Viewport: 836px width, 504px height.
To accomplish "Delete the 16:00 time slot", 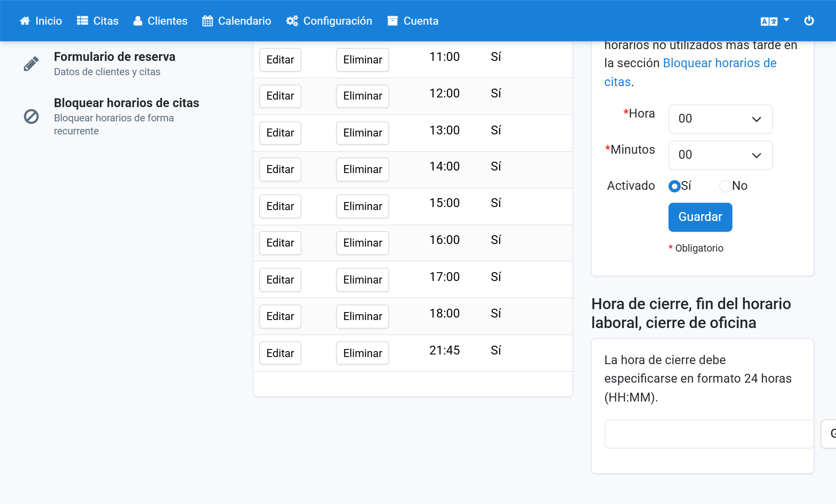I will coord(363,243).
